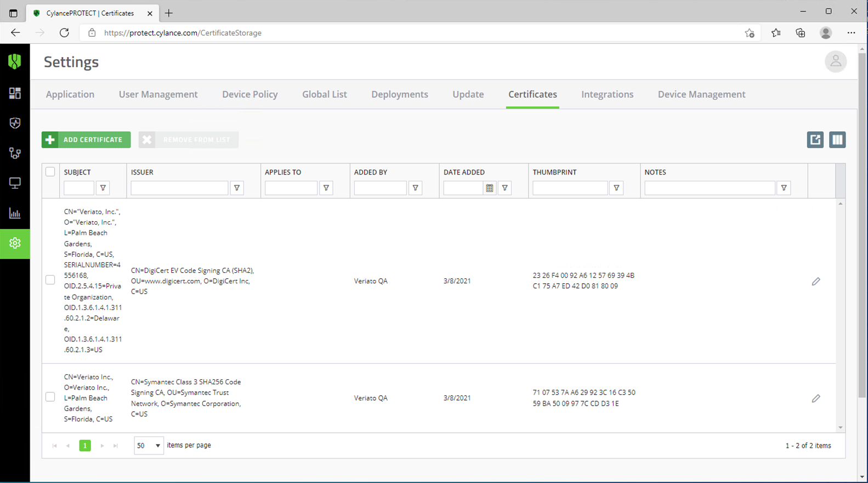This screenshot has width=868, height=483.
Task: Export the certificate list using the export icon
Action: pos(815,139)
